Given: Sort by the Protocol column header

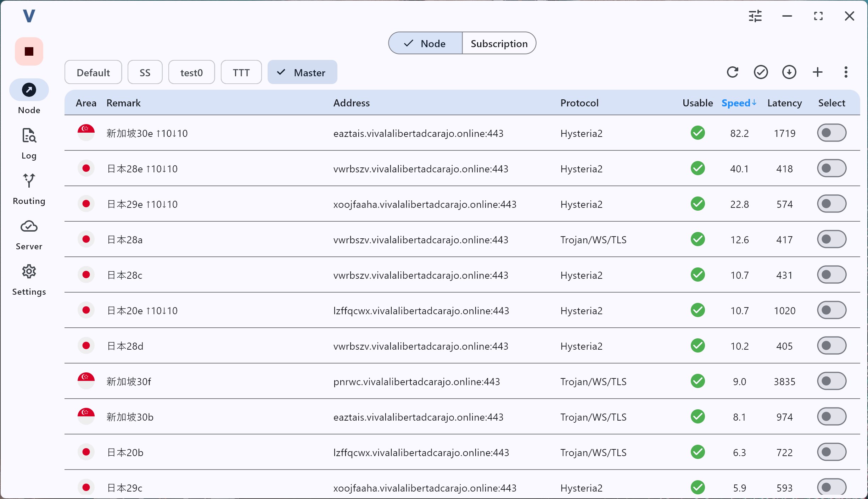Looking at the screenshot, I should click(x=579, y=103).
